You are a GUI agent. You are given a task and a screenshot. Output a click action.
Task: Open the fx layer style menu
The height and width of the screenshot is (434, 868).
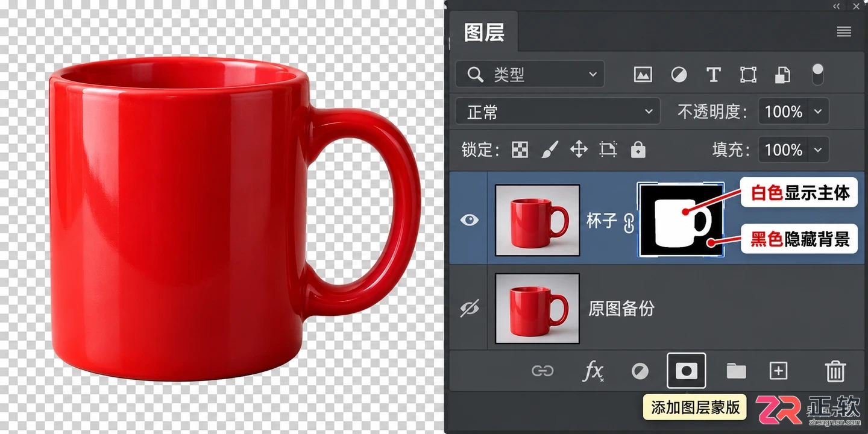coord(594,371)
